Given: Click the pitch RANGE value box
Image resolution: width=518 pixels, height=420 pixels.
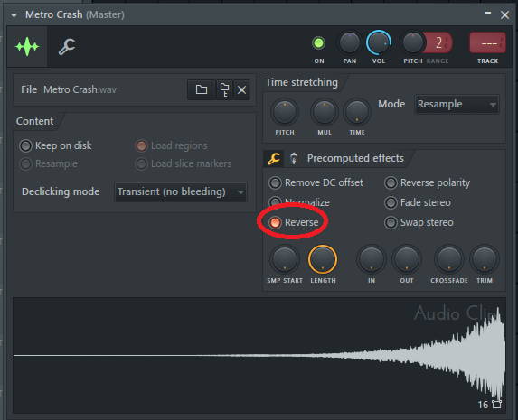Looking at the screenshot, I should (x=438, y=43).
